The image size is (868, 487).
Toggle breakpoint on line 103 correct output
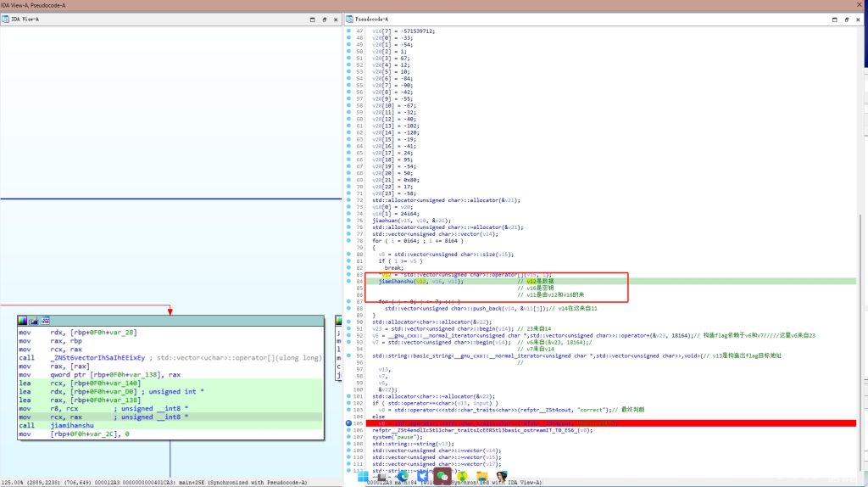point(348,410)
